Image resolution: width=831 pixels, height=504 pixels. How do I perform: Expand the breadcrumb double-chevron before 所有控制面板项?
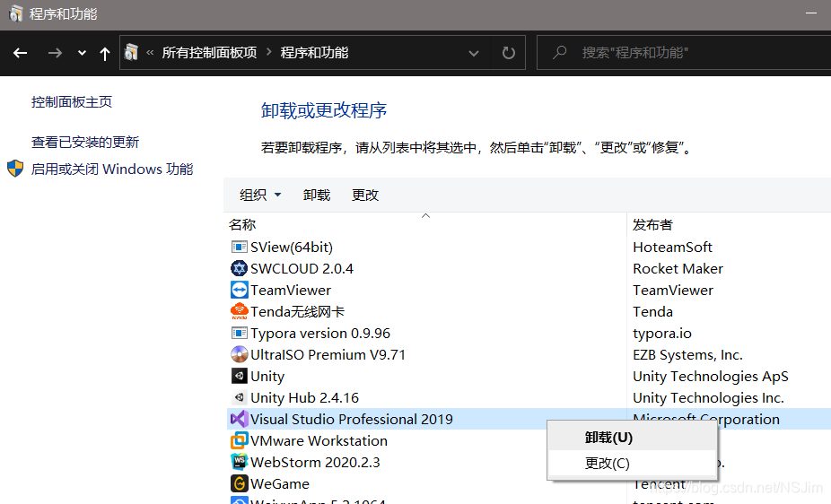pyautogui.click(x=150, y=52)
